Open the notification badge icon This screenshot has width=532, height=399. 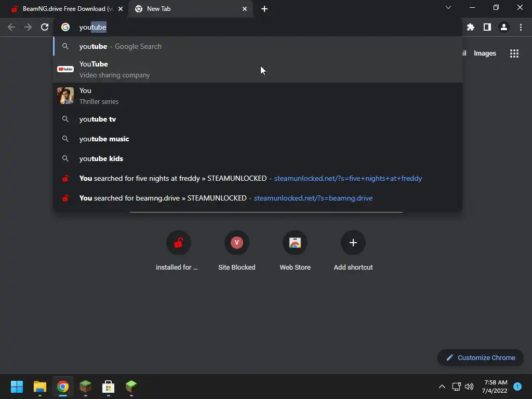(517, 387)
